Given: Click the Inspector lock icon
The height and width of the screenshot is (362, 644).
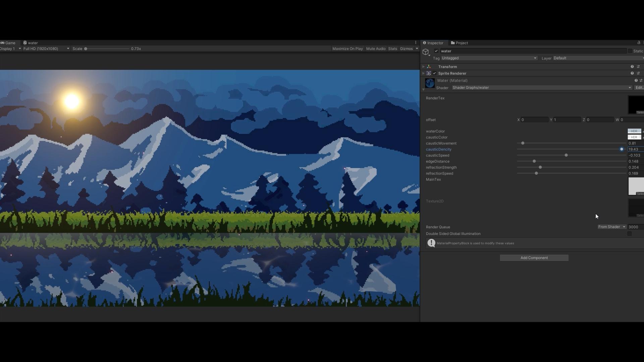Looking at the screenshot, I should pos(639,43).
